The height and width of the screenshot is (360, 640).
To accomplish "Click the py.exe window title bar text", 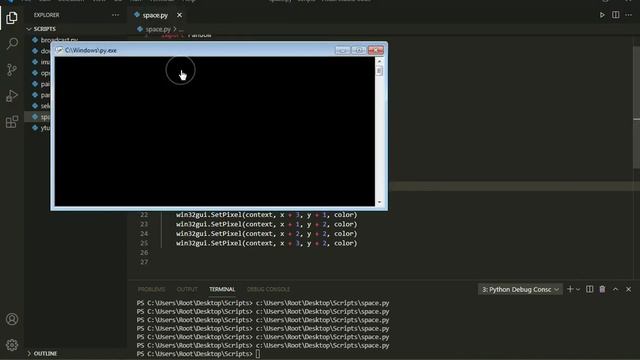I will pyautogui.click(x=91, y=50).
